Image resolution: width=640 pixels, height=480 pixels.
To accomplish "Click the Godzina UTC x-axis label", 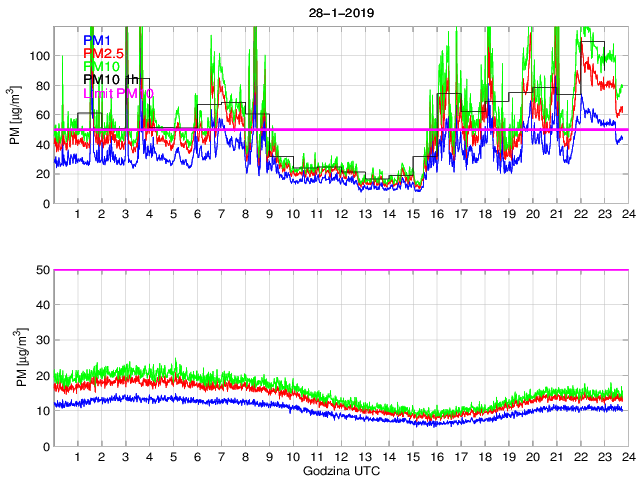I will click(x=340, y=470).
